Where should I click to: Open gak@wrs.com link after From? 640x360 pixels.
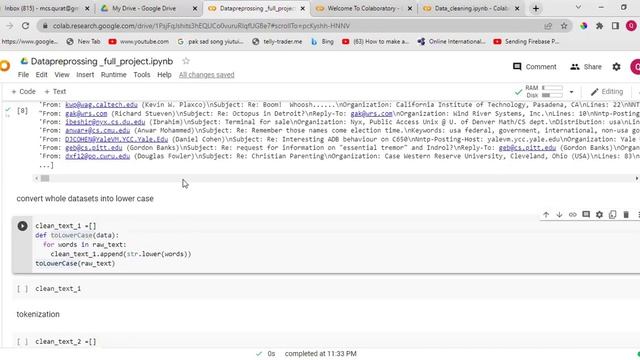(86, 113)
